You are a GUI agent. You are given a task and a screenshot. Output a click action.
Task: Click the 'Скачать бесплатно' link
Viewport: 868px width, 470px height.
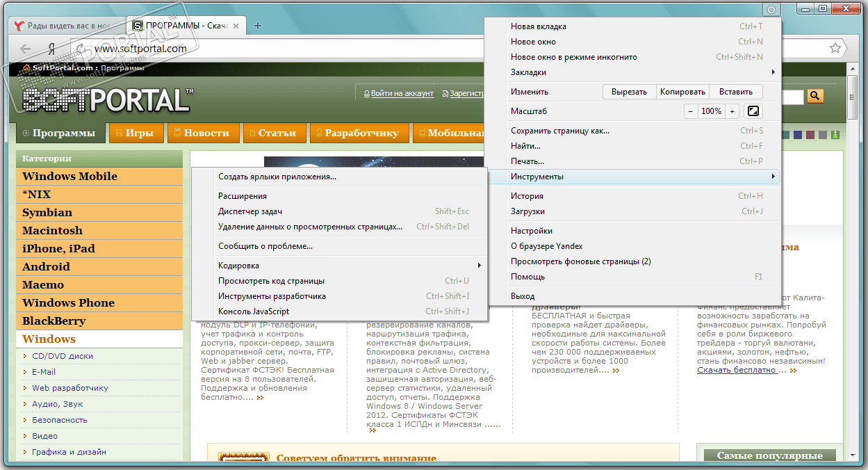(737, 370)
